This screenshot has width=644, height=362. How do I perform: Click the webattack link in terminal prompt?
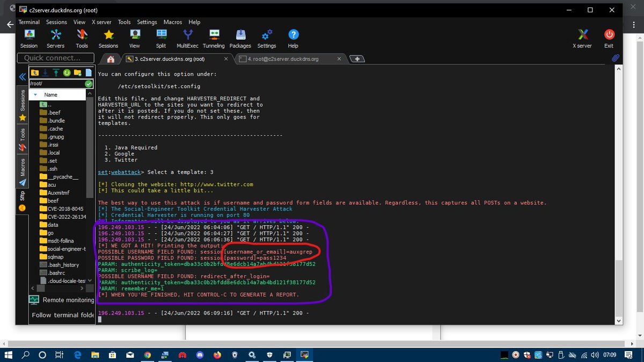click(125, 172)
